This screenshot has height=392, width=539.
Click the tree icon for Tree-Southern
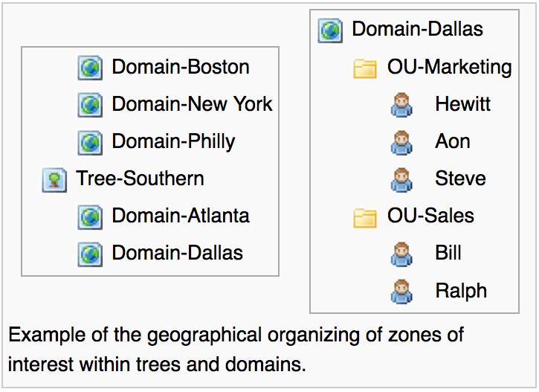(x=54, y=179)
